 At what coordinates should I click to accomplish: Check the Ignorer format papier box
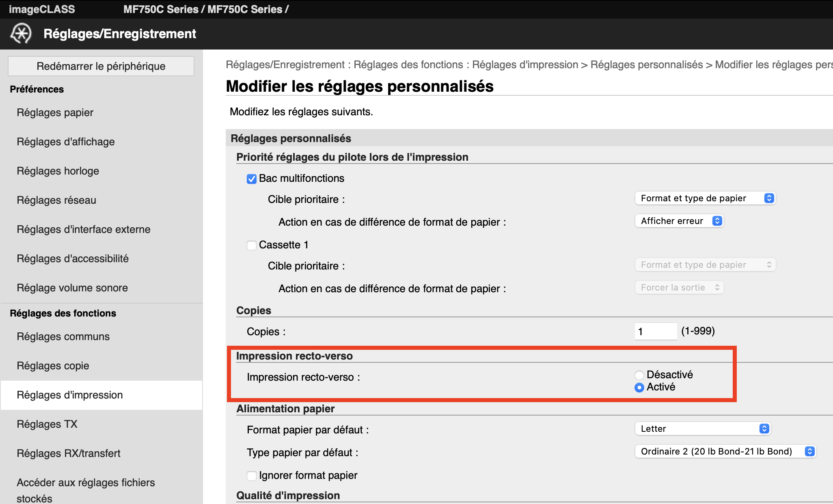point(252,476)
